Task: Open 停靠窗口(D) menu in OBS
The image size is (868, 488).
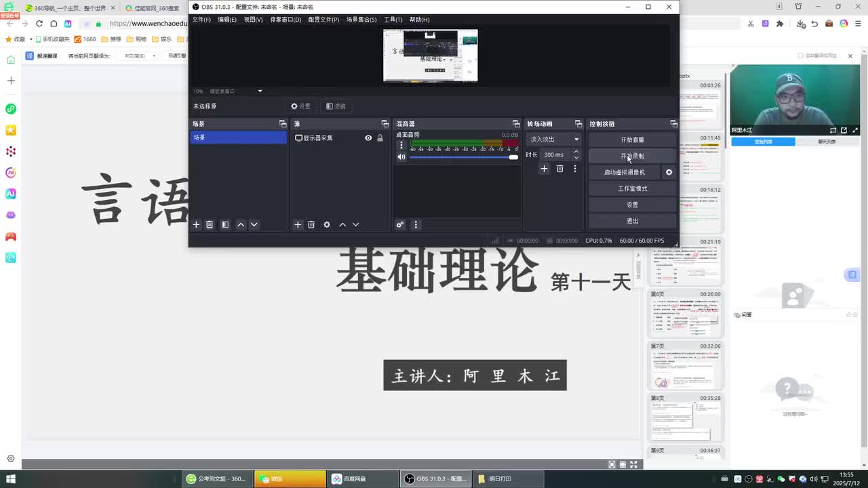Action: 285,20
